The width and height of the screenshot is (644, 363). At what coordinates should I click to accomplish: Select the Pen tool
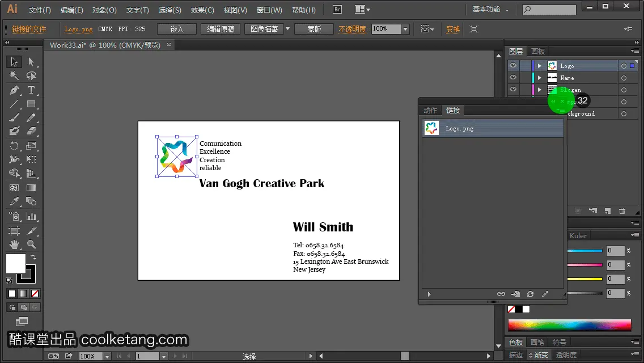coord(14,90)
